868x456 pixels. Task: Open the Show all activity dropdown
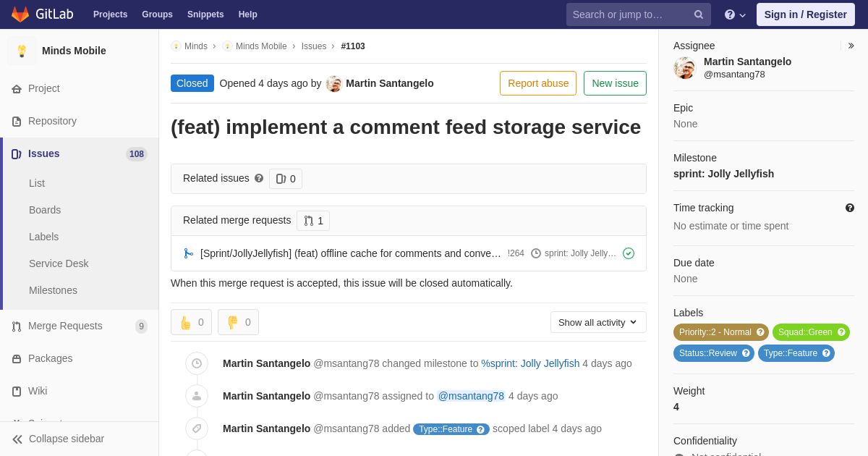pos(598,322)
